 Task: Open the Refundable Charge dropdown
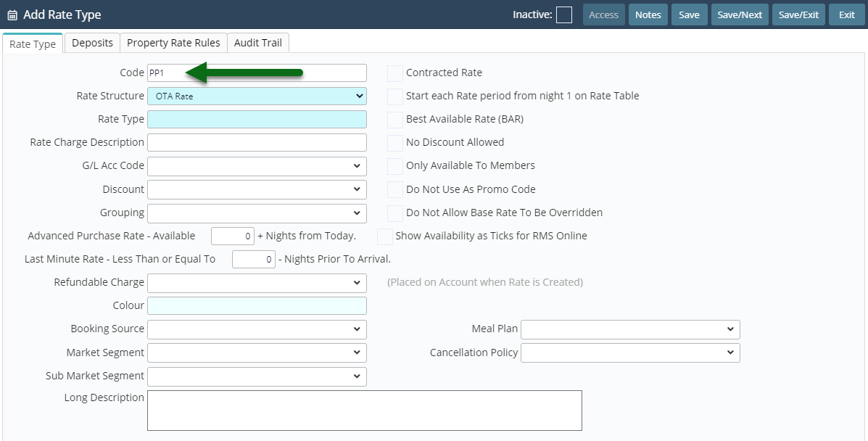pos(257,283)
